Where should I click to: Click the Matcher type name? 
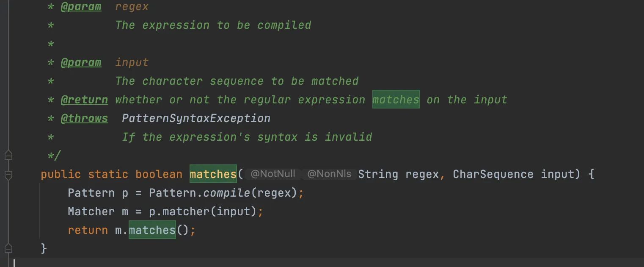91,212
